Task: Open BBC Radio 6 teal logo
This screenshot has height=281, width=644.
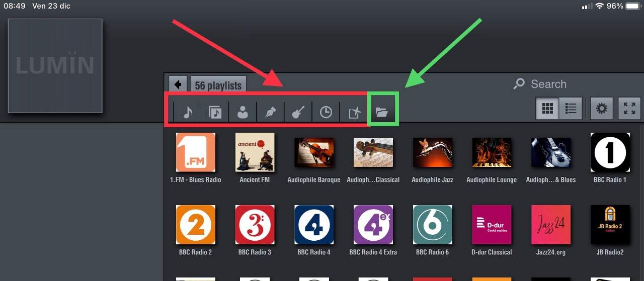Action: pos(433,225)
